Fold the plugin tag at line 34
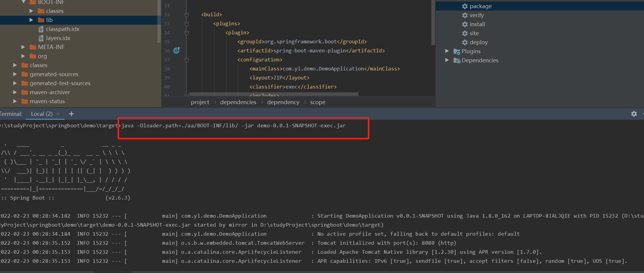 coord(187,33)
